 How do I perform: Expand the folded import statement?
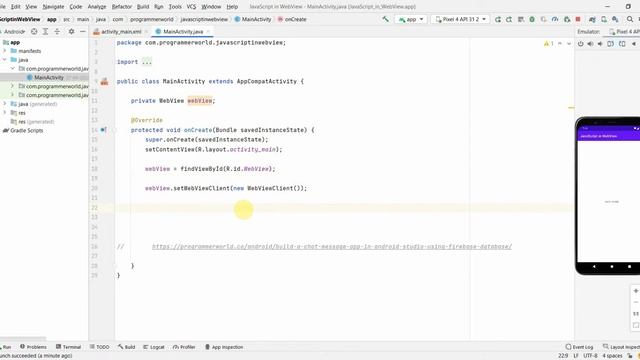(x=147, y=62)
